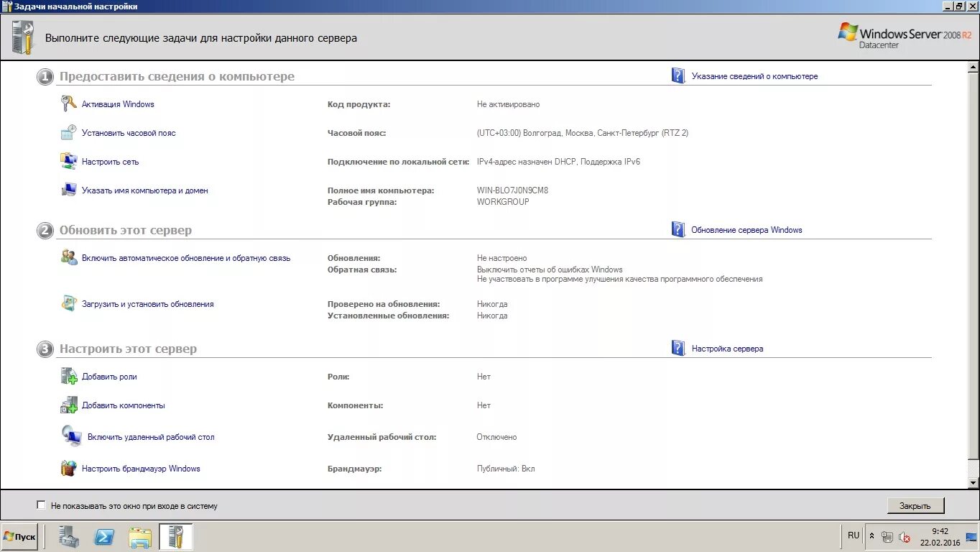Open help link Настройка сервера
This screenshot has height=552, width=980.
pos(727,349)
